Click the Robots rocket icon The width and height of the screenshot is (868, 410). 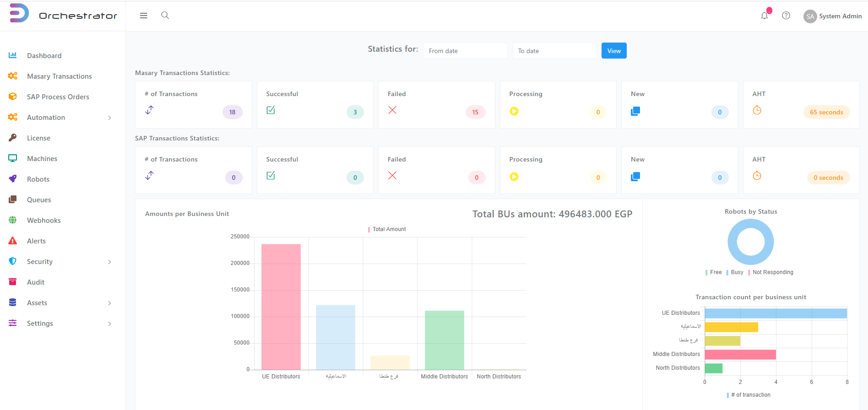(13, 179)
